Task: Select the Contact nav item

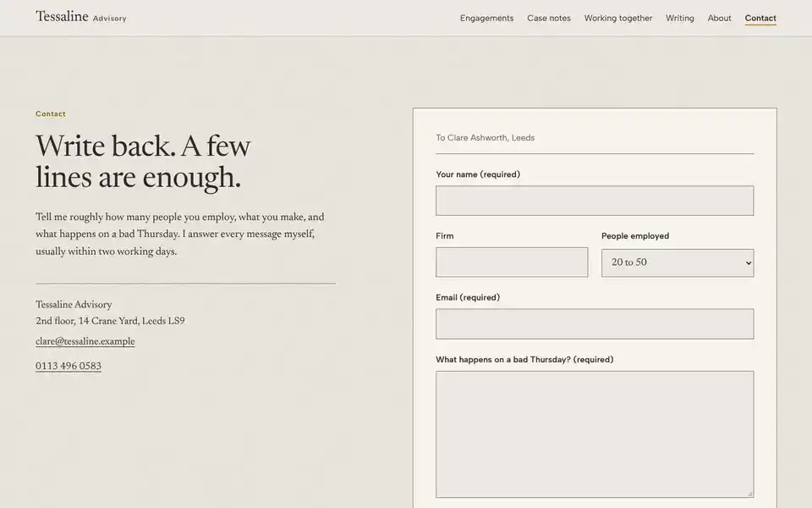Action: [x=760, y=18]
